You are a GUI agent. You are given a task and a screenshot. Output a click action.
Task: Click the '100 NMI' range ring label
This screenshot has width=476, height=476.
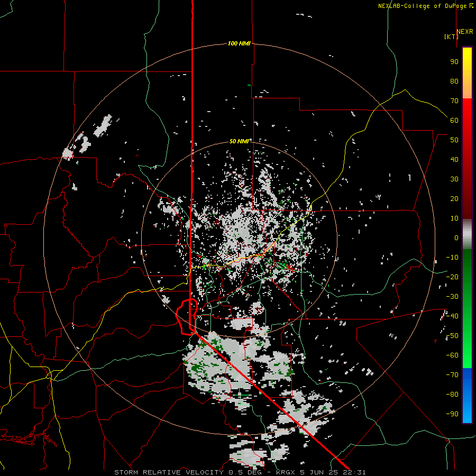pyautogui.click(x=239, y=43)
